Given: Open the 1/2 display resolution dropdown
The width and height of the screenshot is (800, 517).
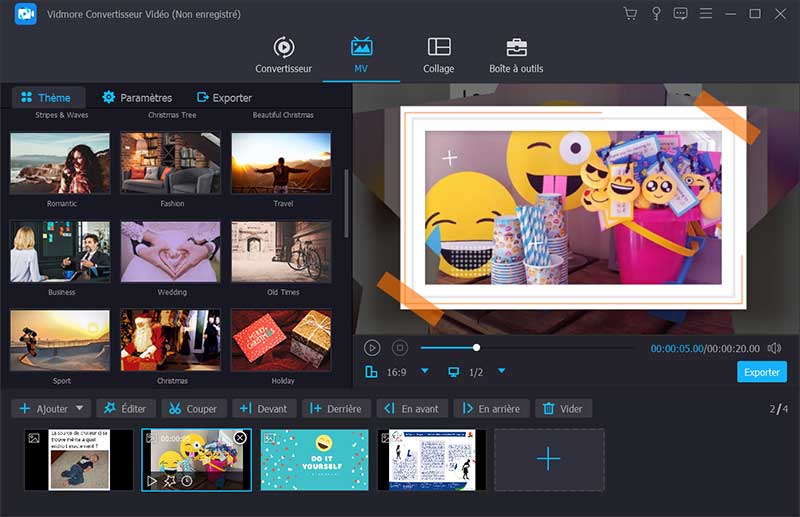Looking at the screenshot, I should [502, 372].
